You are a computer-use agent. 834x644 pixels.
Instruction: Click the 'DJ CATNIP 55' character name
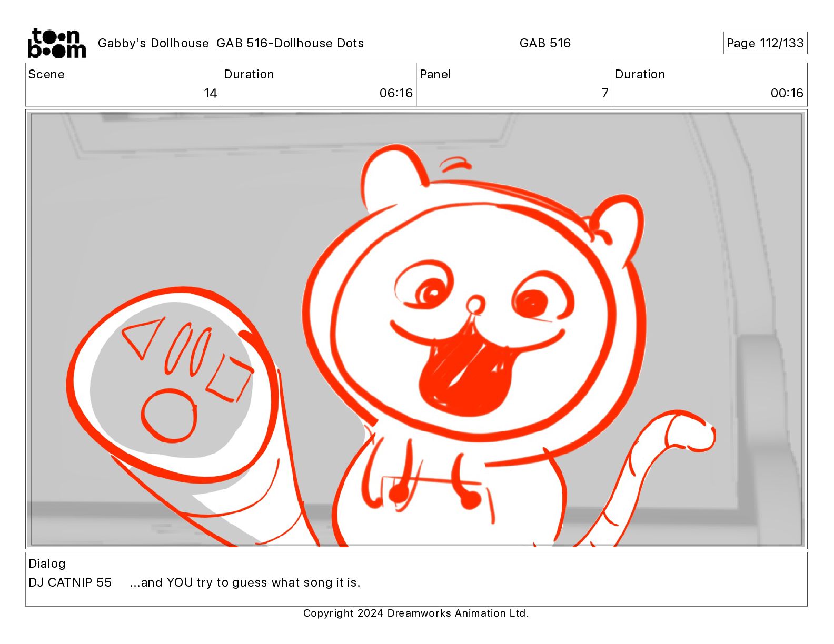[70, 582]
